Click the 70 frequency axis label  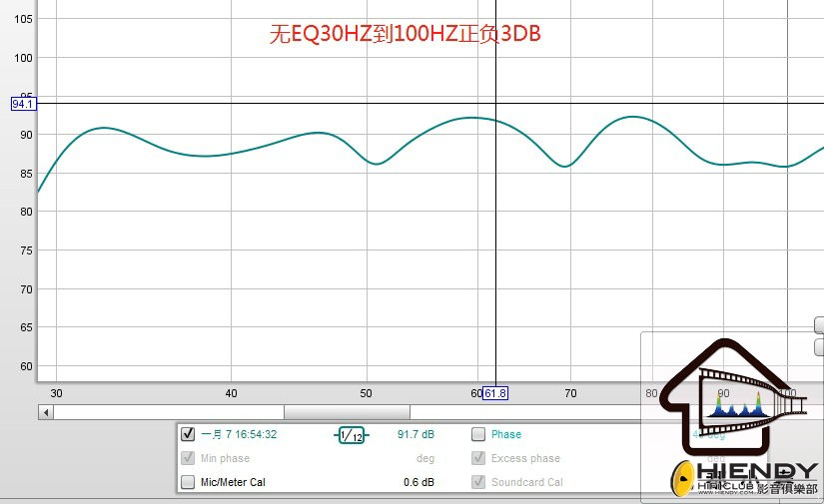click(x=570, y=393)
